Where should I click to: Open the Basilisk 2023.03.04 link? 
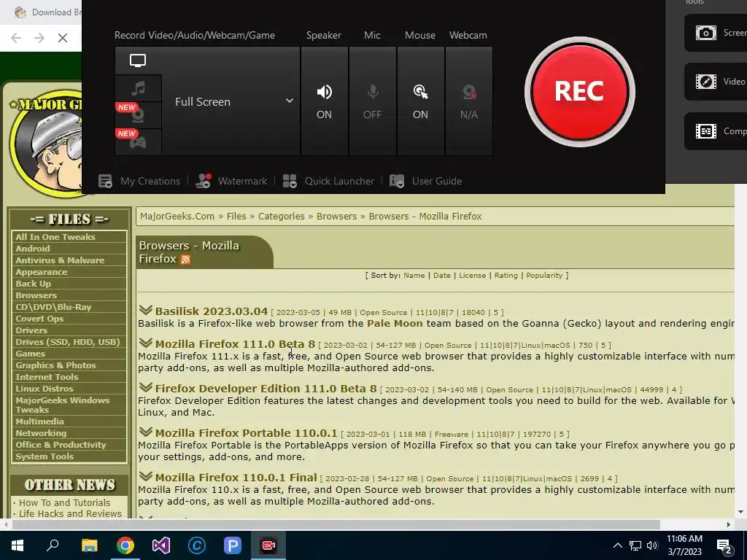[x=211, y=311]
